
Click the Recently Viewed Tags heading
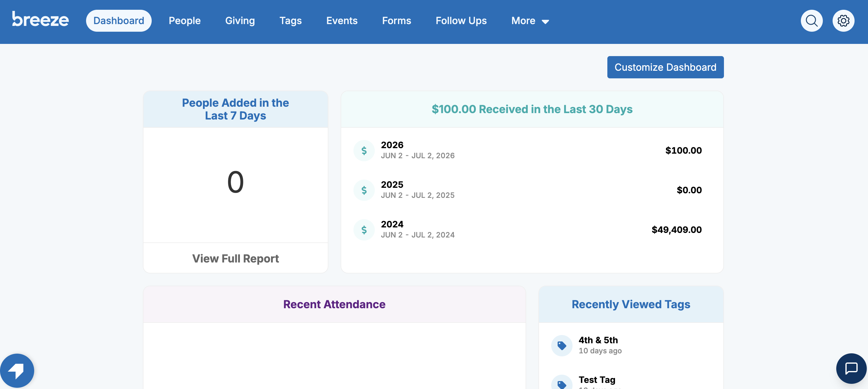[x=631, y=304]
